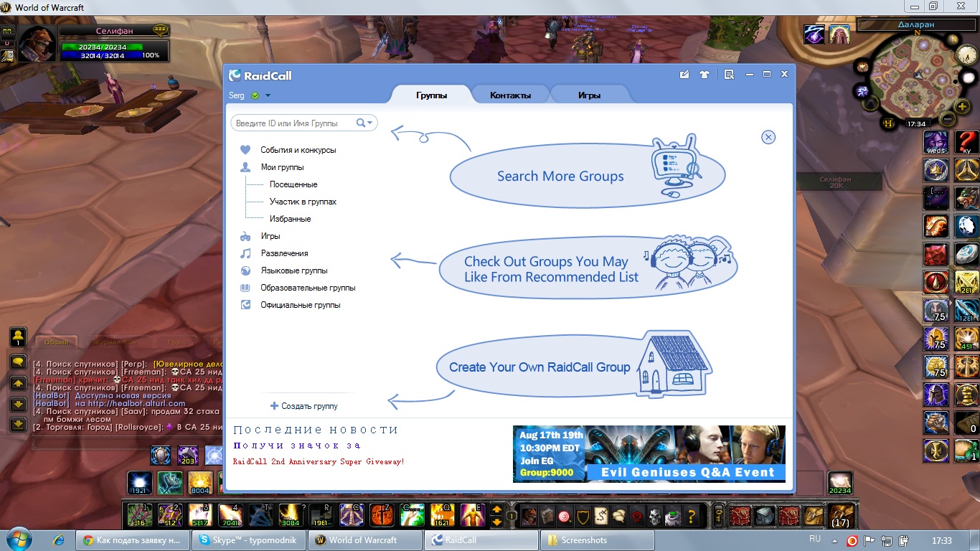Use the red question mark side bar slot
Viewport: 980px width, 551px height.
966,143
